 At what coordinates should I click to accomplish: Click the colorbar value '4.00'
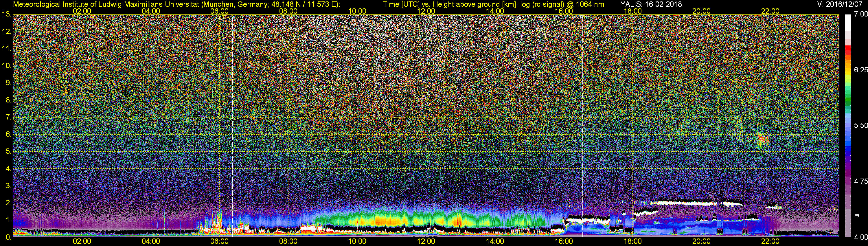tap(860, 237)
